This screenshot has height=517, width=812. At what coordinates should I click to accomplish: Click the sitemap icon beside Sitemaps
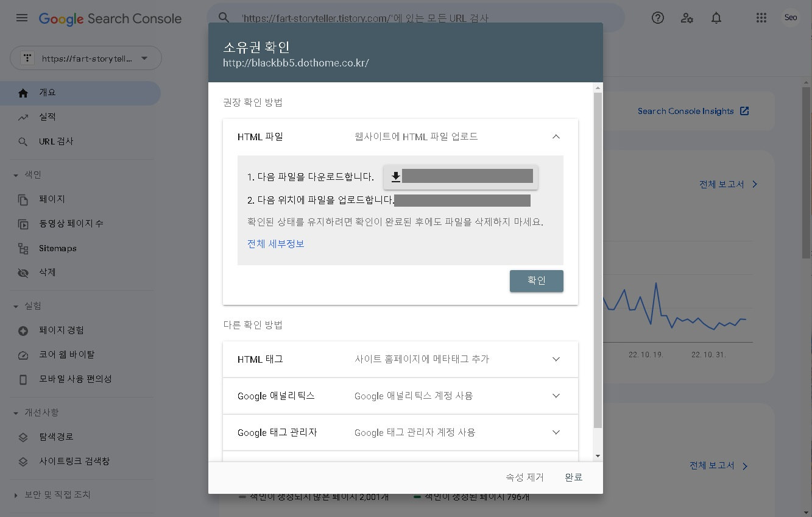pyautogui.click(x=23, y=248)
